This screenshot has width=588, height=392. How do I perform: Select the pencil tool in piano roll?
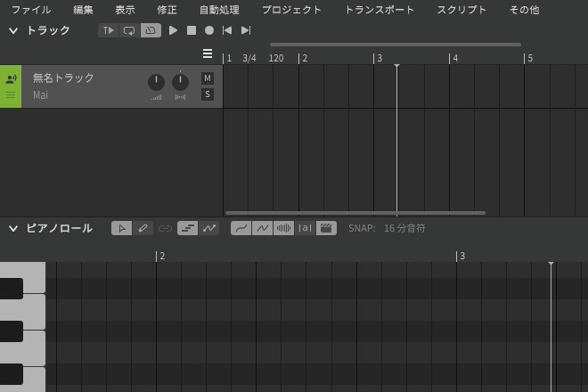[x=143, y=228]
